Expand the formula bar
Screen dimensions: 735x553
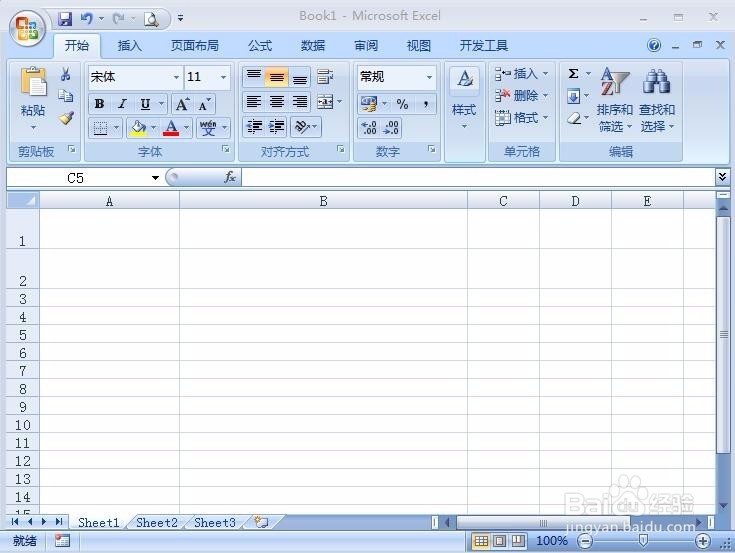[x=722, y=177]
